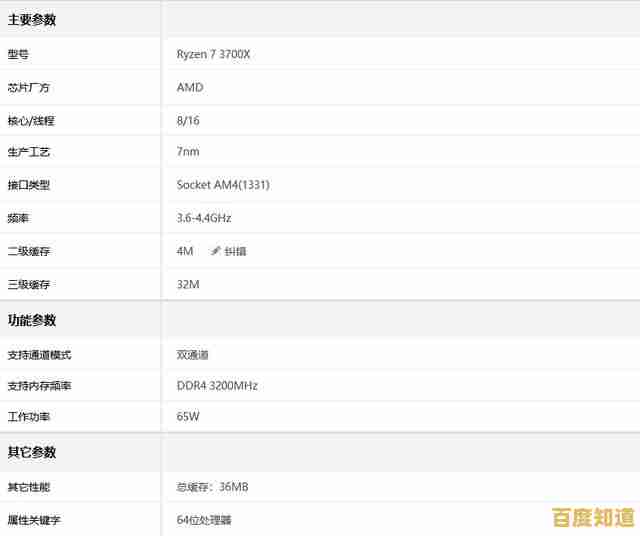Viewport: 640px width, 536px height.
Task: Click the AMD manufacturer value
Action: pyautogui.click(x=190, y=87)
